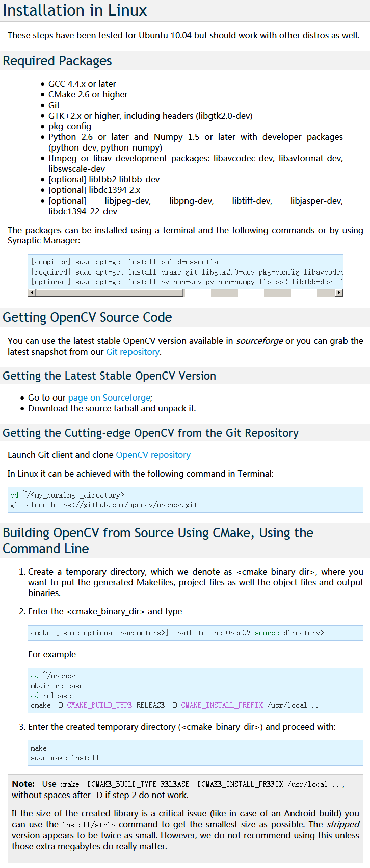The image size is (370, 868).
Task: Click the italic word stripped in the note
Action: tap(343, 824)
